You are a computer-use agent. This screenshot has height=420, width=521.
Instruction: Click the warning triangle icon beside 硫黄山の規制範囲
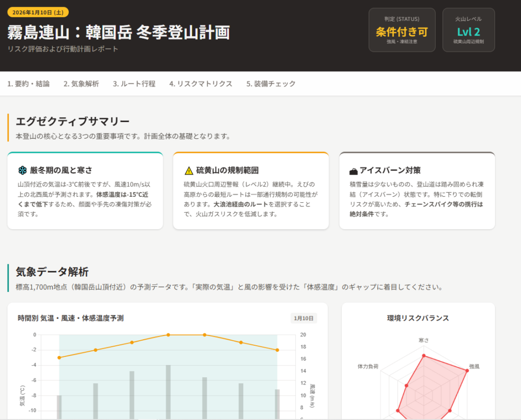189,170
